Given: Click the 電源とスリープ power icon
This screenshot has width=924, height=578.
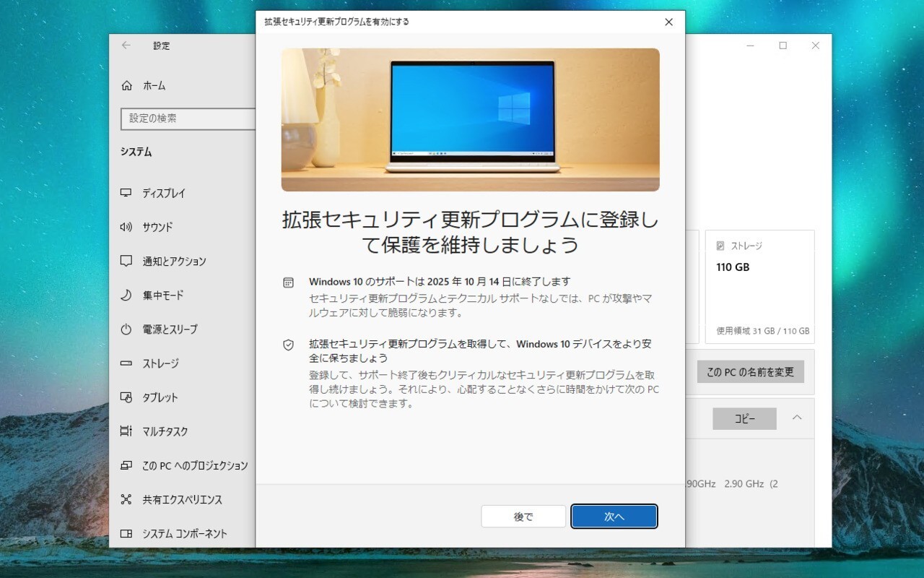Looking at the screenshot, I should (126, 329).
